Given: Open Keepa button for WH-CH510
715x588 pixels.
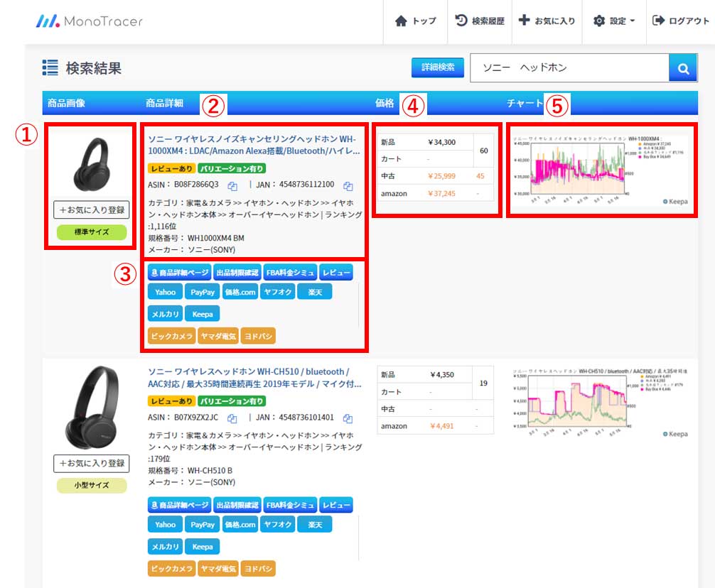Looking at the screenshot, I should pyautogui.click(x=203, y=546).
